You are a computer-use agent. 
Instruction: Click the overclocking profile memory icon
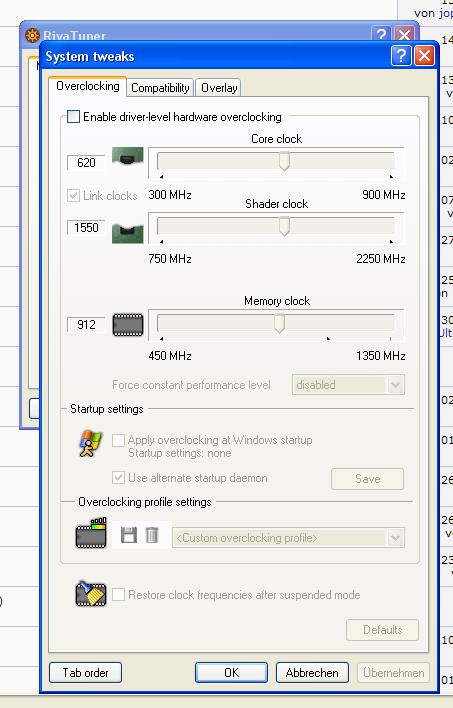(x=91, y=533)
